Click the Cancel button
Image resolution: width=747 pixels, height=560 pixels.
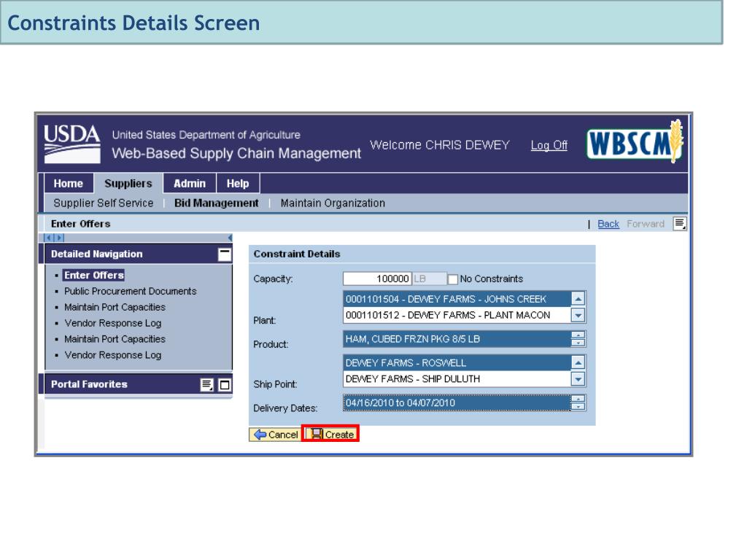[275, 435]
